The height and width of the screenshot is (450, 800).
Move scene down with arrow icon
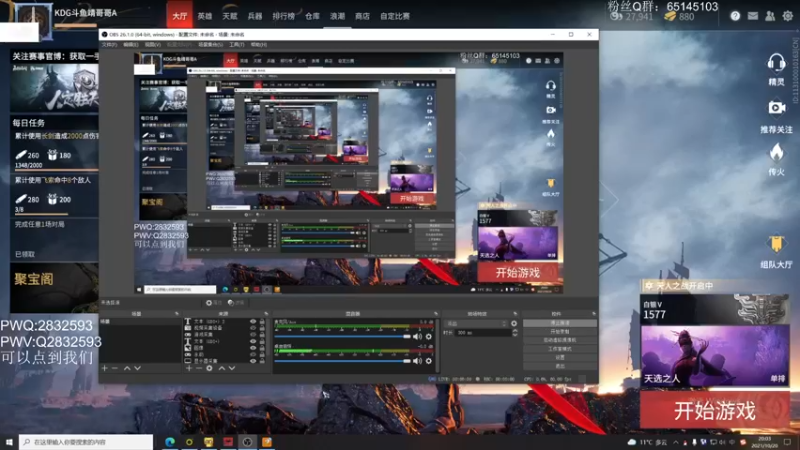tap(137, 368)
